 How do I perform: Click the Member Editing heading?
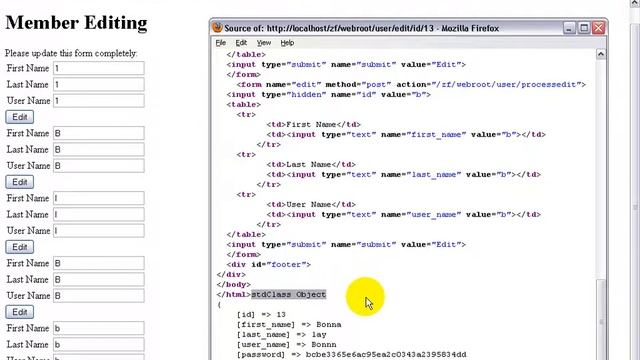click(76, 22)
